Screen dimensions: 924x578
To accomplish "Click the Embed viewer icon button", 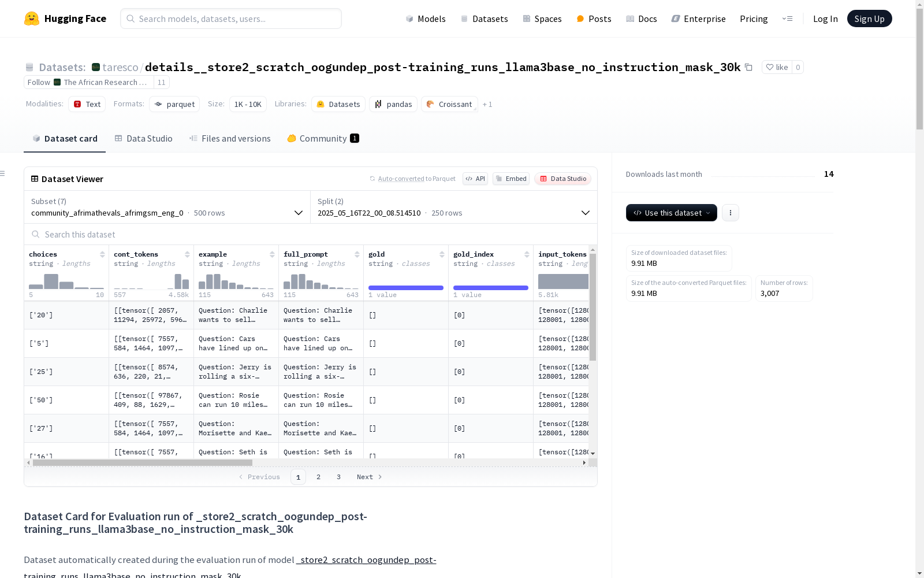I will pyautogui.click(x=511, y=179).
